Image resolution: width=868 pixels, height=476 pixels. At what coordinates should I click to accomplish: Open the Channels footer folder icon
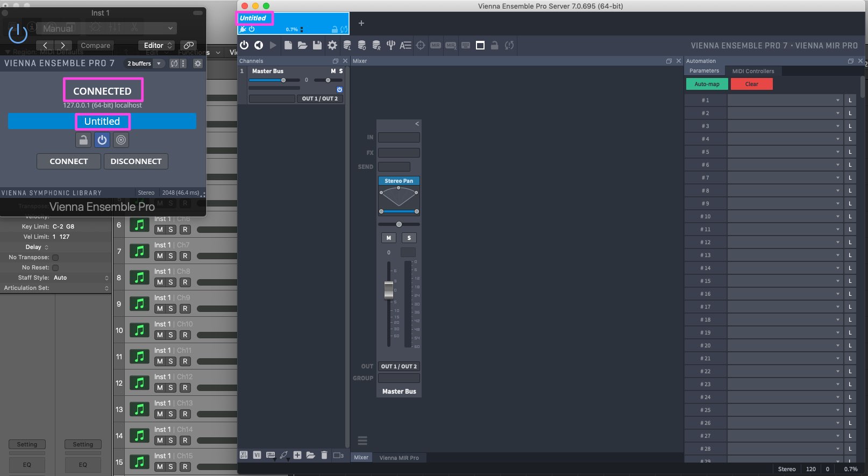click(x=311, y=455)
